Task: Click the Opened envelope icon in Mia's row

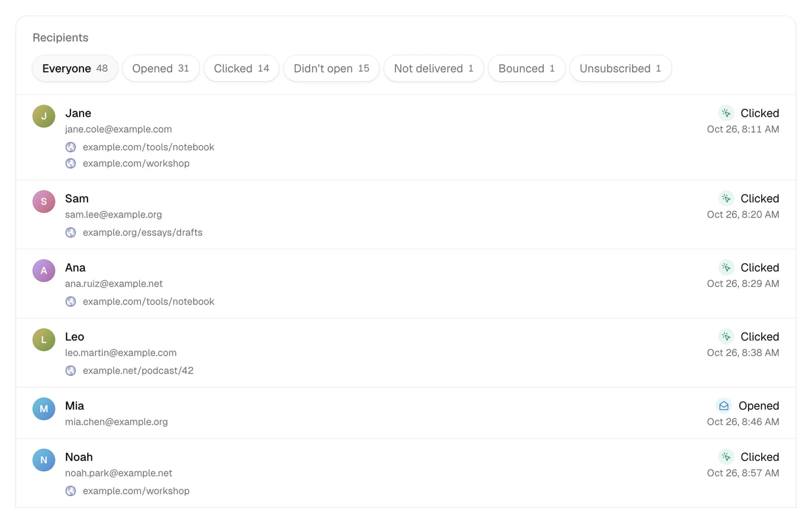Action: pyautogui.click(x=724, y=405)
